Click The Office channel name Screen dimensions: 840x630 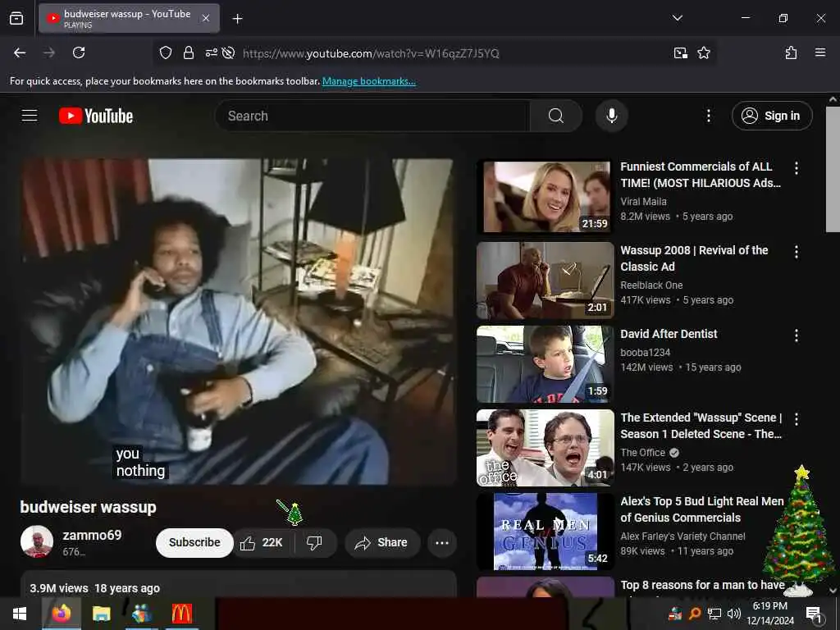[642, 453]
